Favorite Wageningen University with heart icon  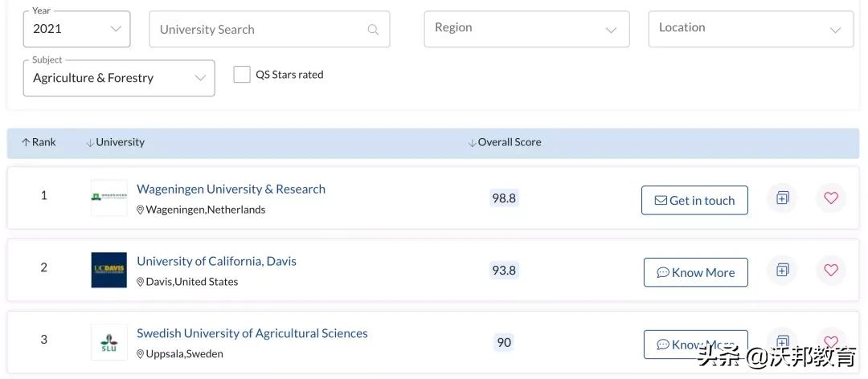(x=831, y=198)
